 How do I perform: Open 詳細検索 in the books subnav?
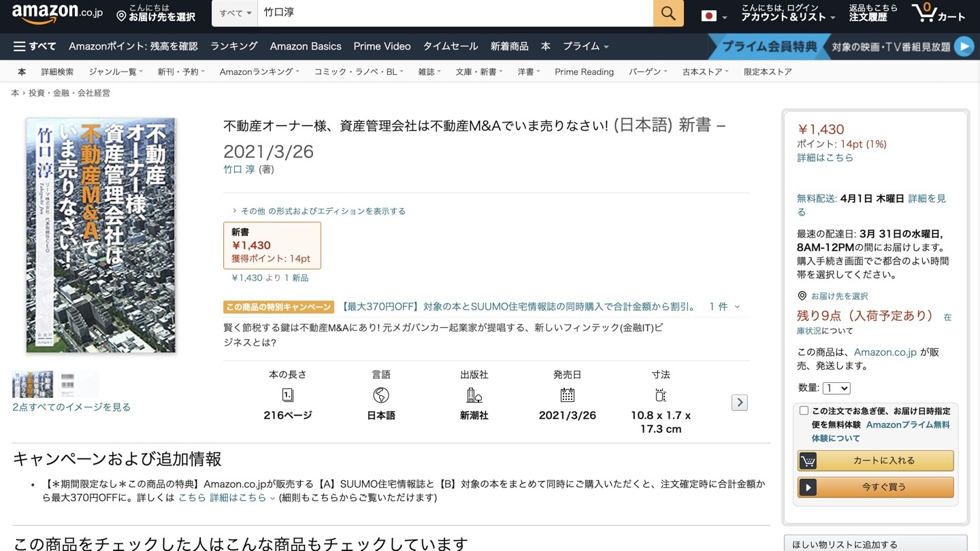57,72
